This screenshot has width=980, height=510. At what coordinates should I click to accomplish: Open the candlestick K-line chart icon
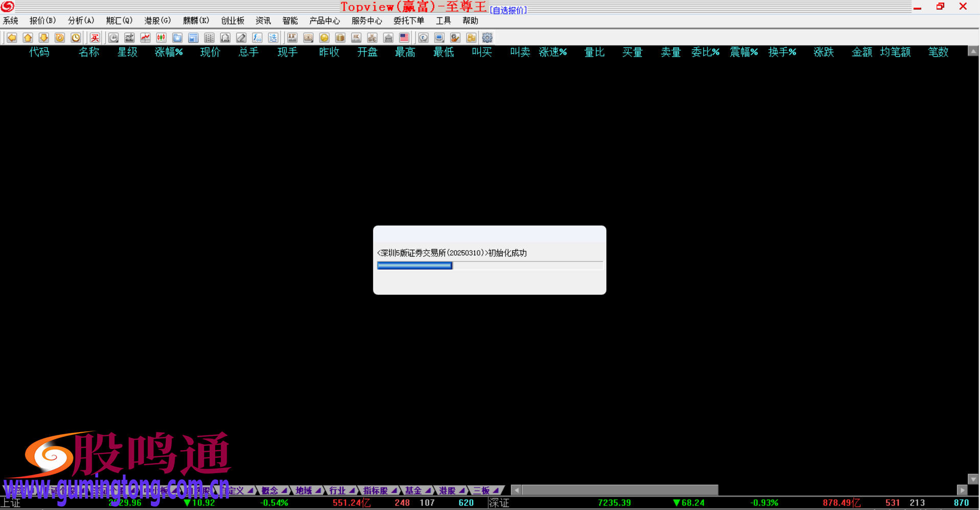[162, 38]
